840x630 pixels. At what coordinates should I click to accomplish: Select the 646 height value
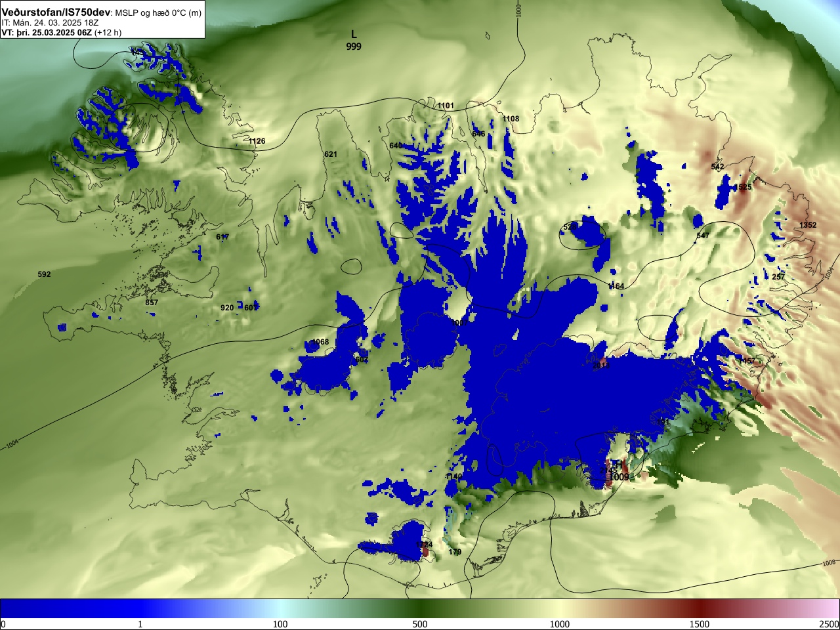tap(478, 134)
